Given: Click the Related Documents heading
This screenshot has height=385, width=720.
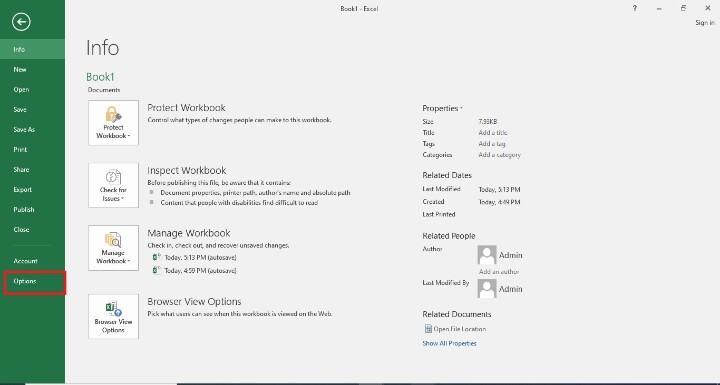Looking at the screenshot, I should pos(456,314).
